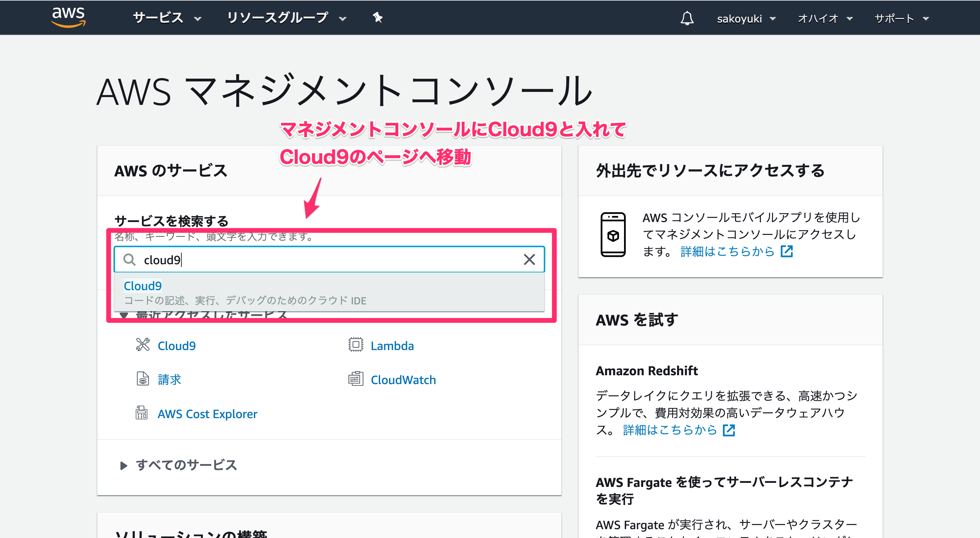This screenshot has width=980, height=538.
Task: Expand すべてのサービス section
Action: (186, 465)
